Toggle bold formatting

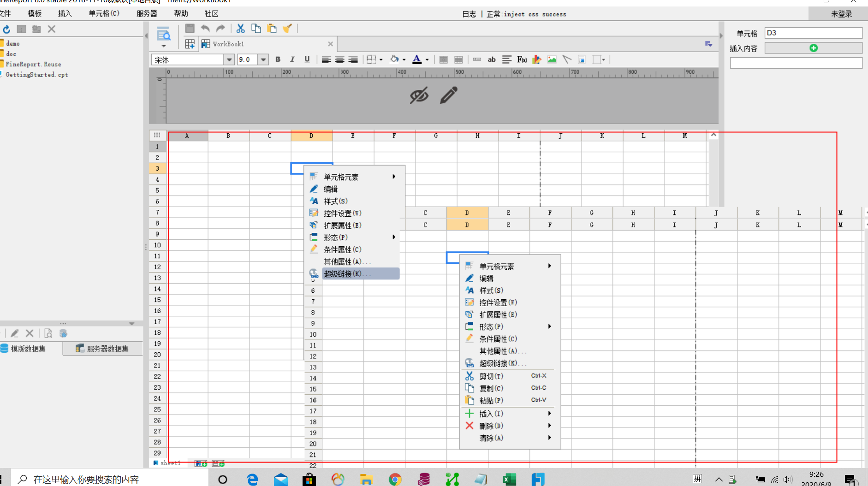coord(278,59)
